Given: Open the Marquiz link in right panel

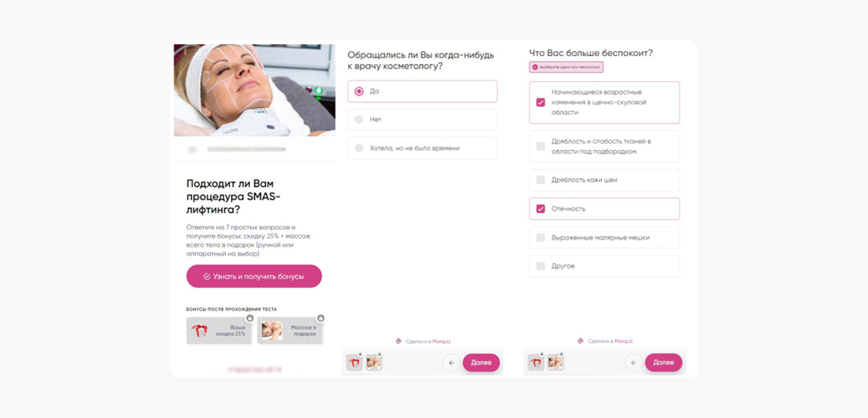Looking at the screenshot, I should pos(623,341).
